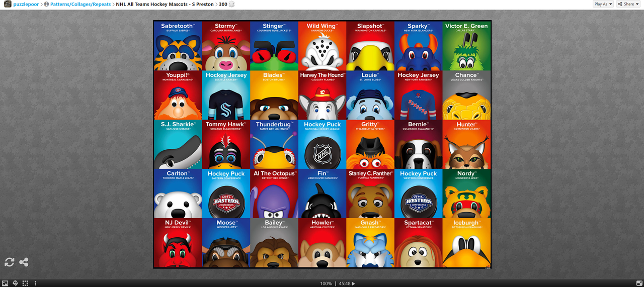
Task: Click the Bernie mascot tile
Action: (418, 144)
